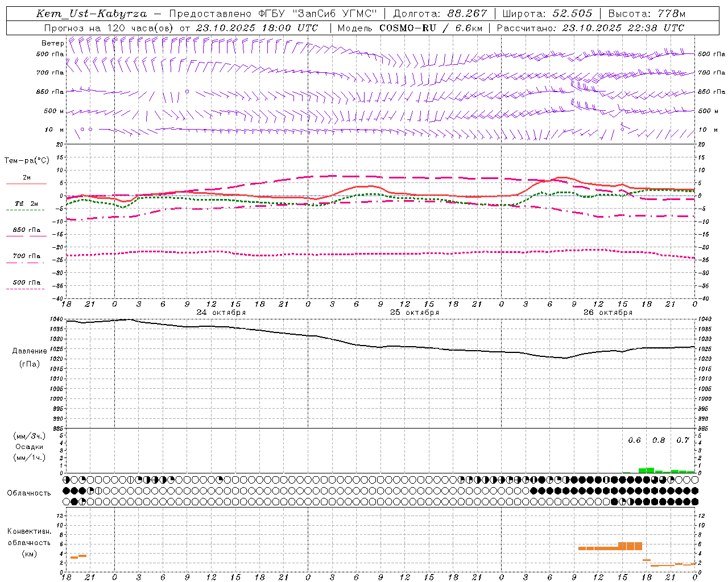This screenshot has height=582, width=728.
Task: Click the "26 октября" date label
Action: 608,312
